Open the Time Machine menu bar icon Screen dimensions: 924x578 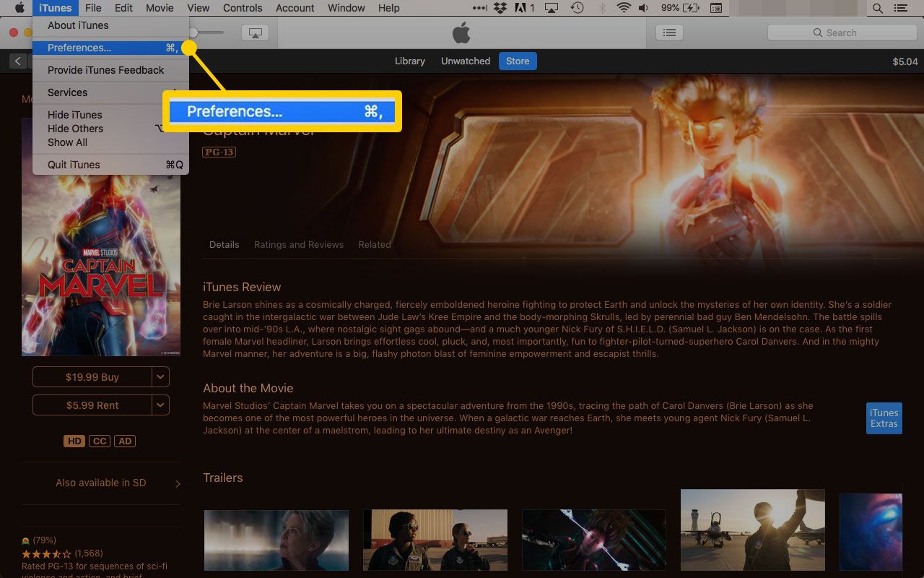coord(577,8)
